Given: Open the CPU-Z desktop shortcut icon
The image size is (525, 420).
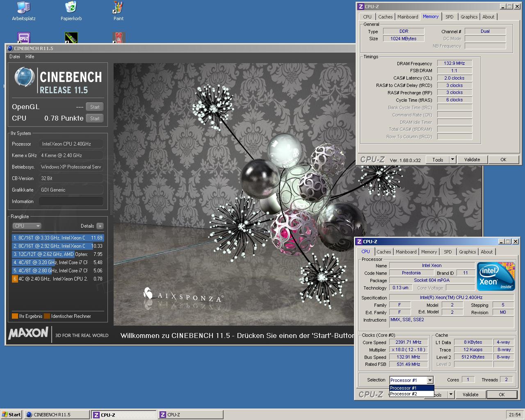Looking at the screenshot, I should point(24,38).
